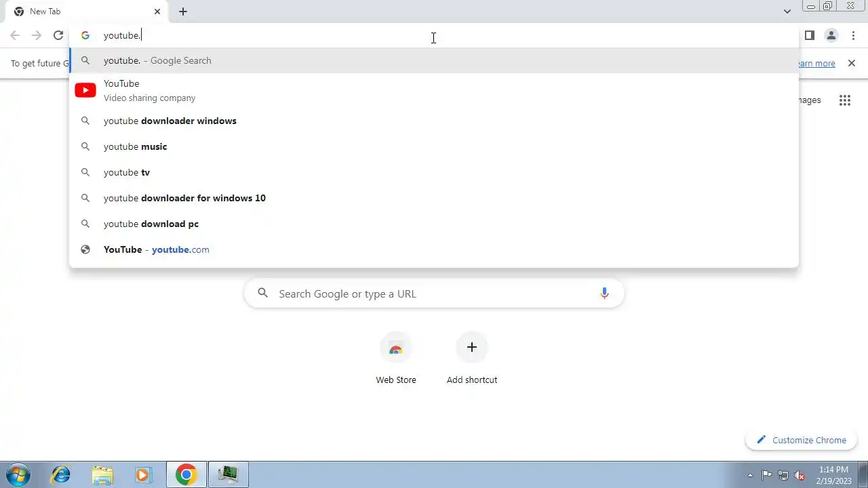The width and height of the screenshot is (868, 488).
Task: Open Windows Media Player taskbar icon
Action: coord(143,474)
